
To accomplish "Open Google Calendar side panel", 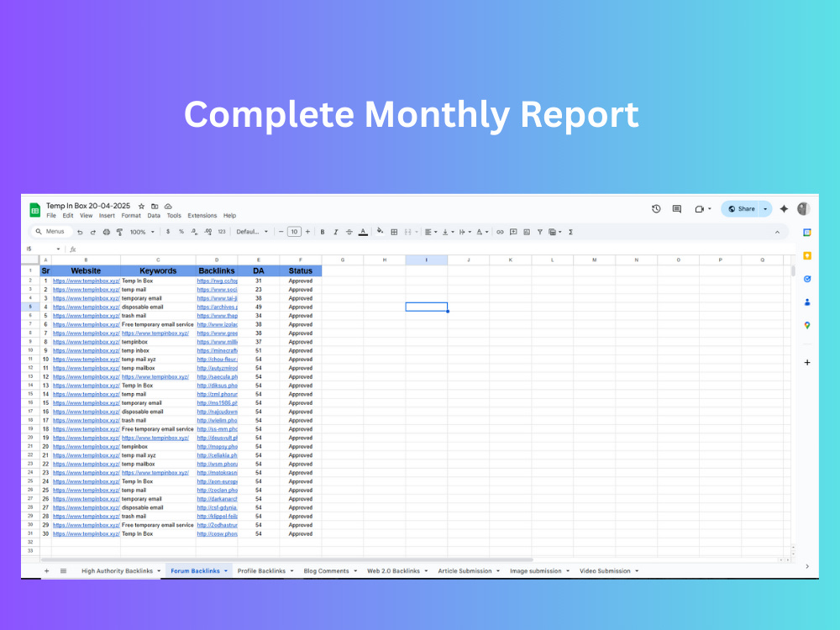I will click(807, 233).
